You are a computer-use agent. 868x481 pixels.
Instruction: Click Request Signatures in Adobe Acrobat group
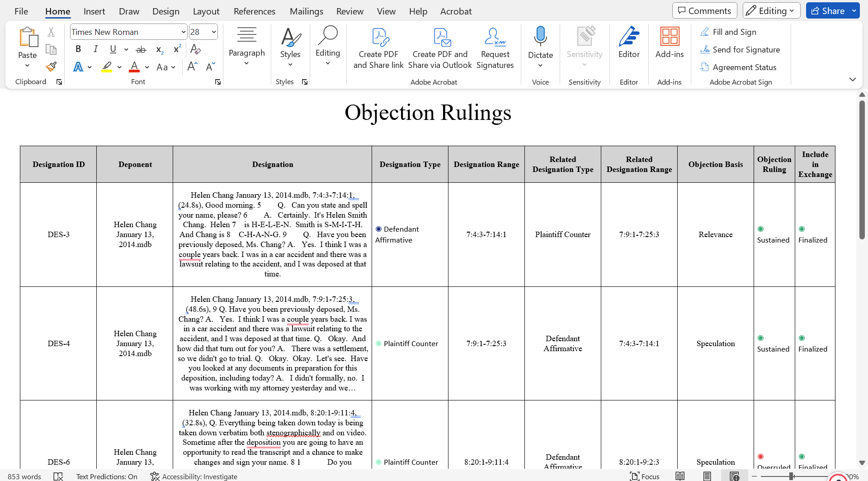click(495, 48)
